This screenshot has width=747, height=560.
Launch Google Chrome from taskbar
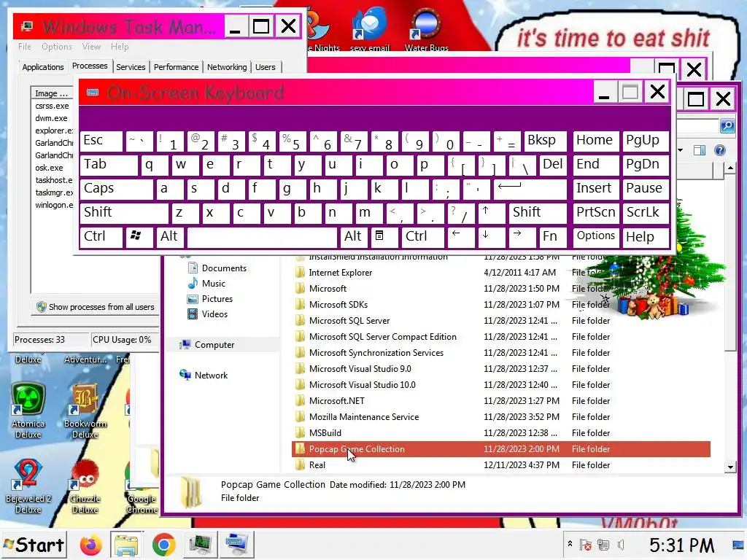[163, 545]
